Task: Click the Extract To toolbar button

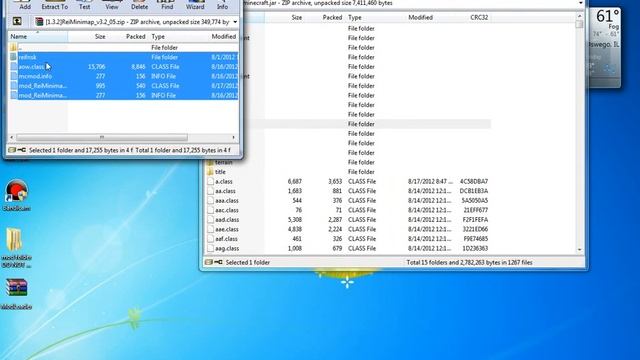Action: 55,5
